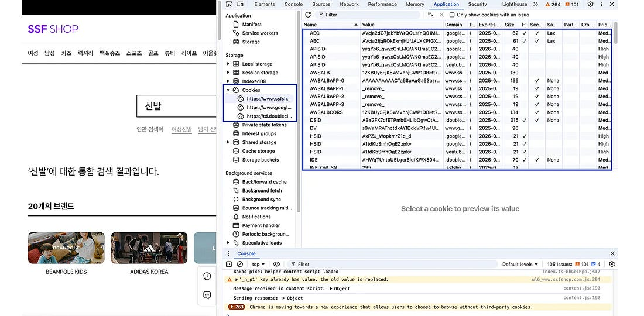
Task: Sort cookies by Name column header
Action: point(331,25)
